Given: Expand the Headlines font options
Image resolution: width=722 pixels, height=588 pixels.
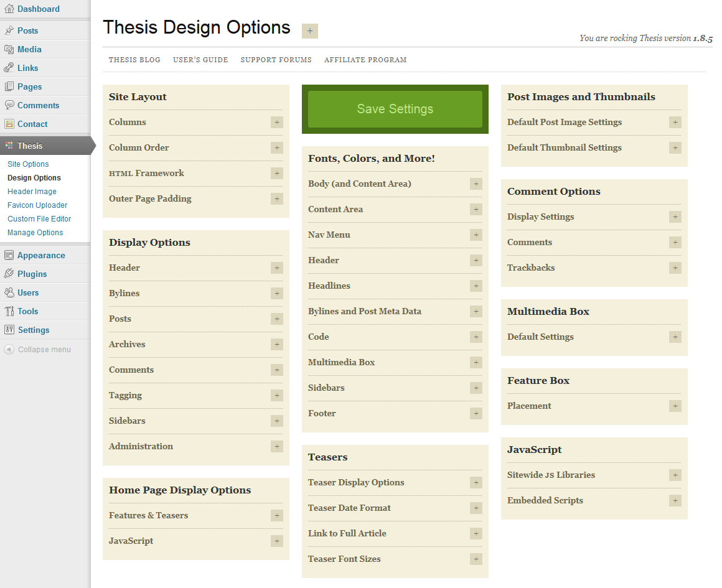Looking at the screenshot, I should pos(476,286).
